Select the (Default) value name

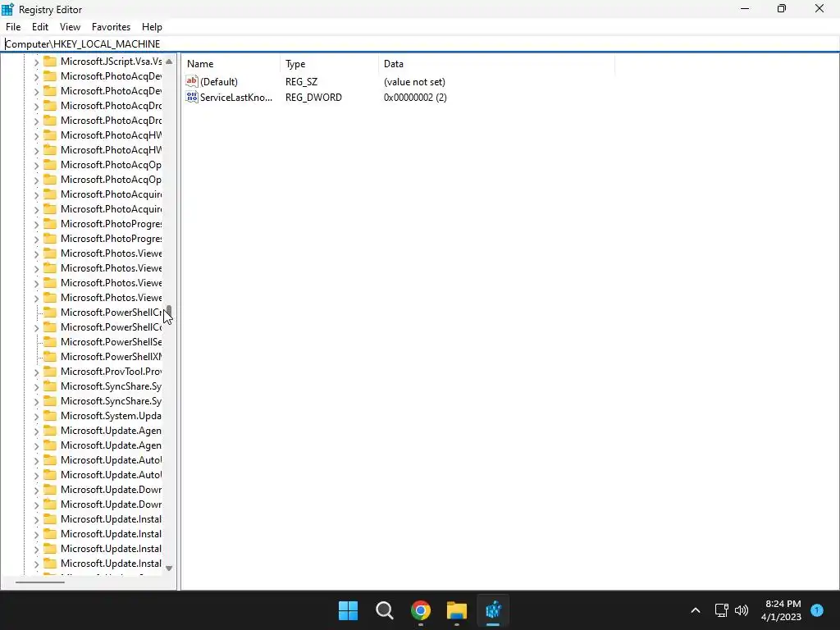tap(218, 82)
